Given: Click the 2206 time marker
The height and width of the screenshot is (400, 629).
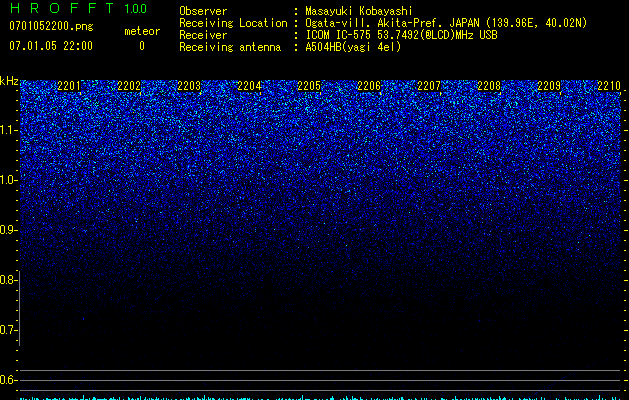Looking at the screenshot, I should [x=369, y=86].
